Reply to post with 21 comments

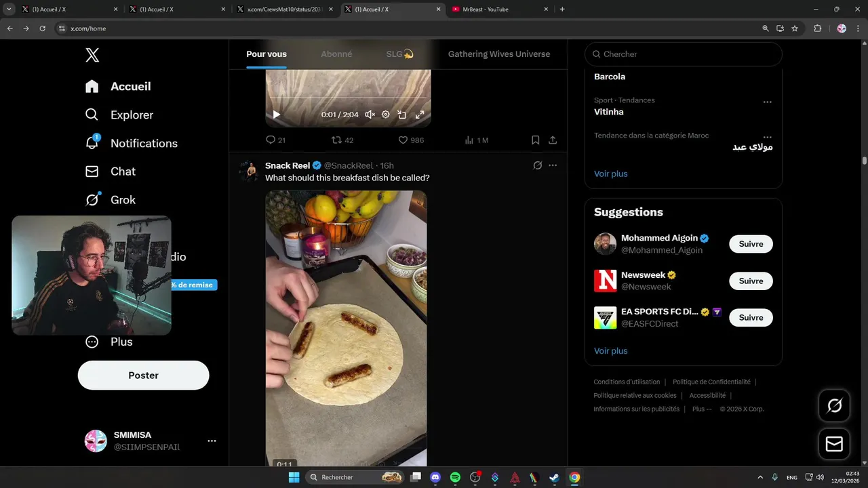[x=275, y=140]
